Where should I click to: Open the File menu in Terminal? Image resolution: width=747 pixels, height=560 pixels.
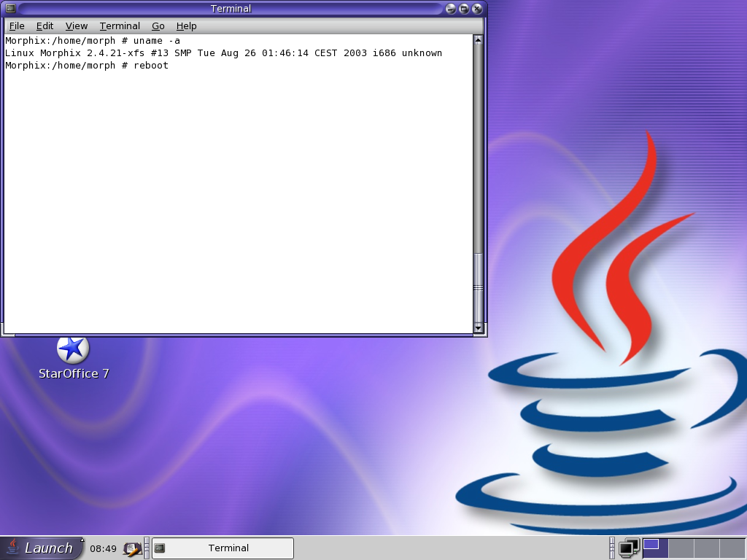pos(17,26)
